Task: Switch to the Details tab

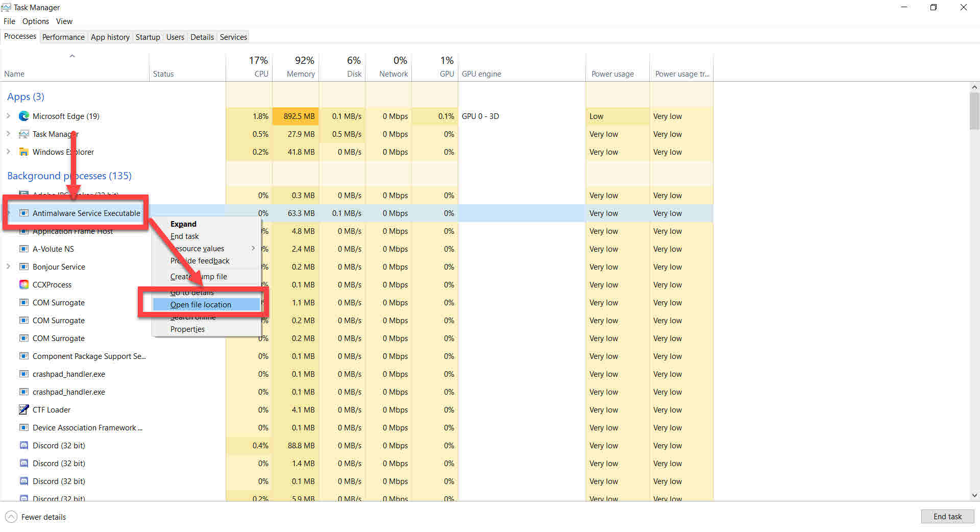Action: coord(202,37)
